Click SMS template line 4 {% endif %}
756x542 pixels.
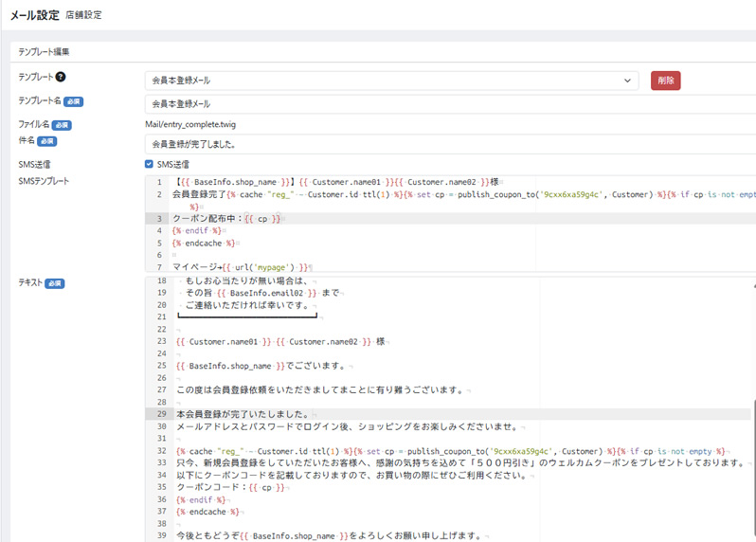pyautogui.click(x=197, y=231)
